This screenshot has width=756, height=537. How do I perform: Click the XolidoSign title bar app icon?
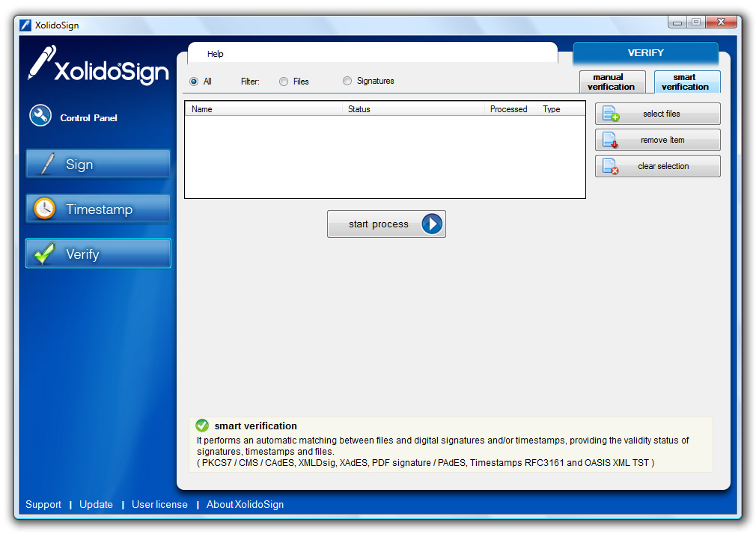coord(25,25)
